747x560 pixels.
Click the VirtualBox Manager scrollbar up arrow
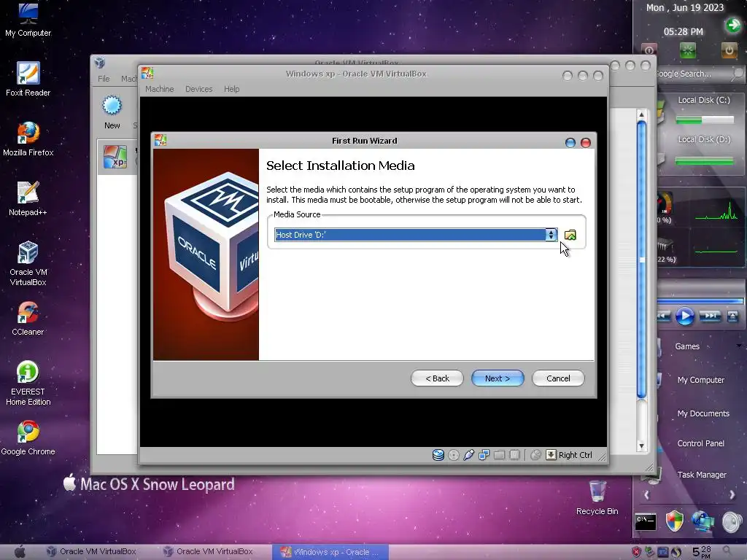(641, 114)
